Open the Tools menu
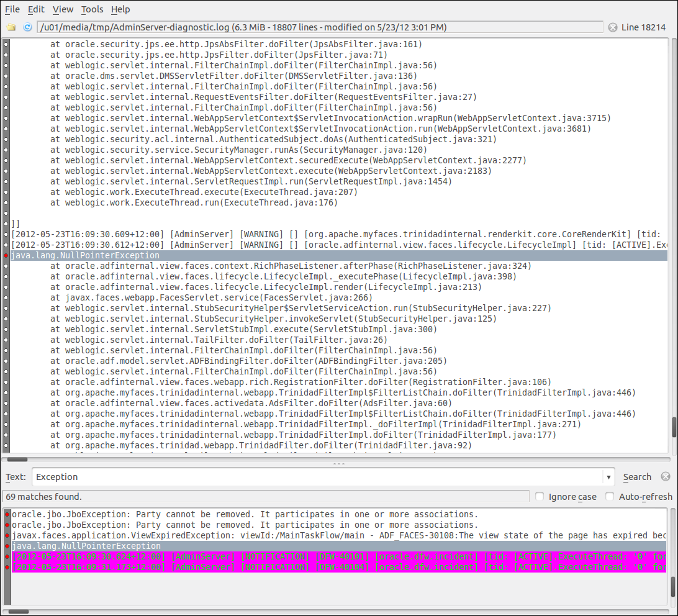Viewport: 678px width, 616px height. (x=92, y=9)
